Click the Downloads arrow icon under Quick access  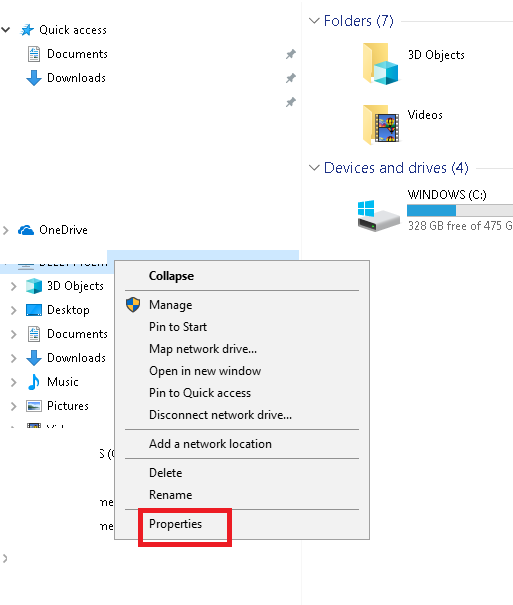[x=34, y=78]
